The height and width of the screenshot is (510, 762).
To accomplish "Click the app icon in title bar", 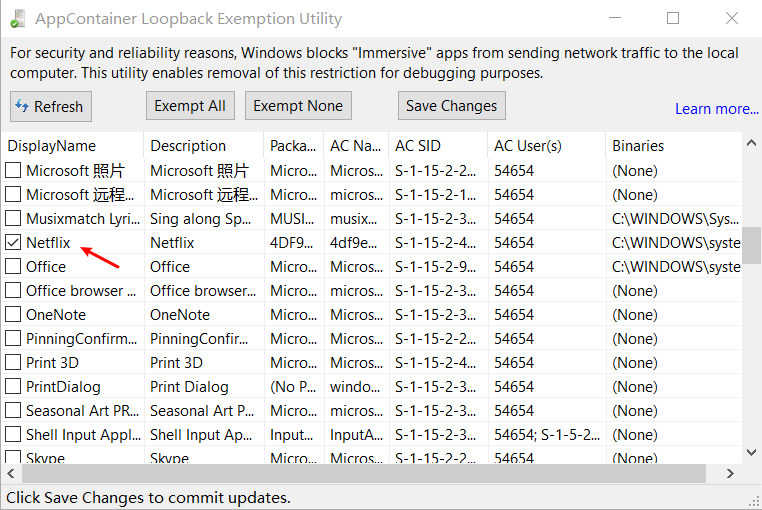I will (18, 18).
